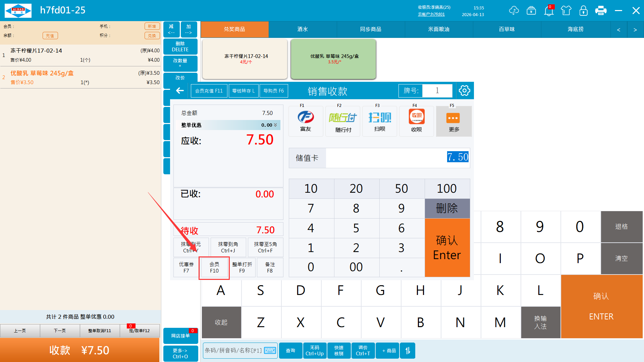Viewport: 644px width, 362px height.
Task: Open the cash drawer icon
Action: pyautogui.click(x=531, y=11)
